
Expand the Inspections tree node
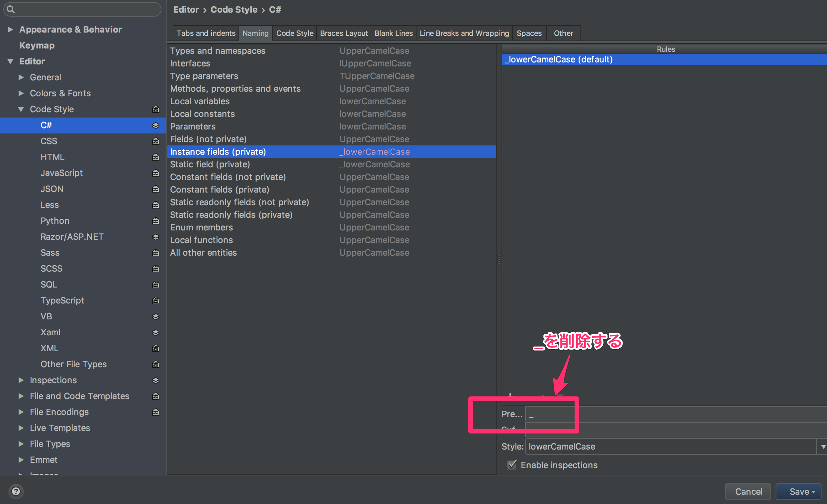pos(21,380)
